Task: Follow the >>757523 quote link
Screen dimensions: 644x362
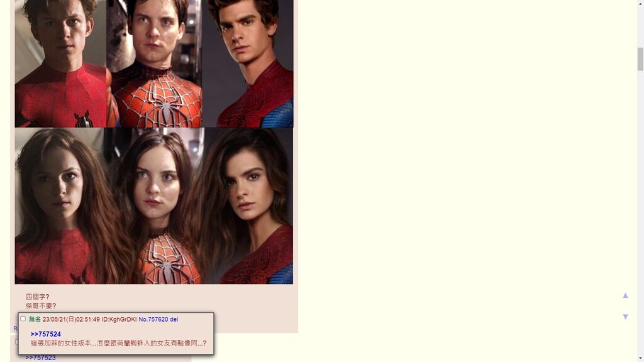Action: coord(41,358)
